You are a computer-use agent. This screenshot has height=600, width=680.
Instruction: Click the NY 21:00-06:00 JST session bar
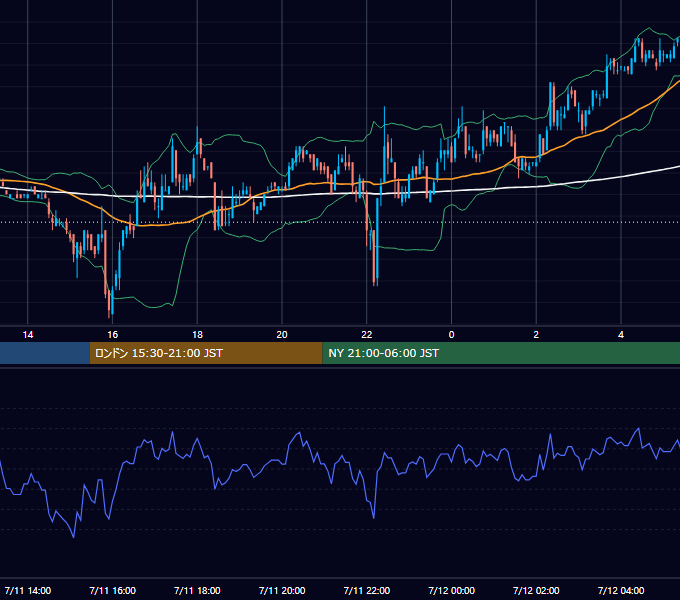pyautogui.click(x=501, y=353)
